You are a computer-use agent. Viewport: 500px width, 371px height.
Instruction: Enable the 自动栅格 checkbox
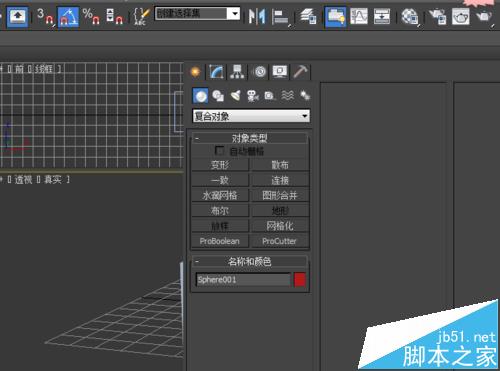coord(219,150)
